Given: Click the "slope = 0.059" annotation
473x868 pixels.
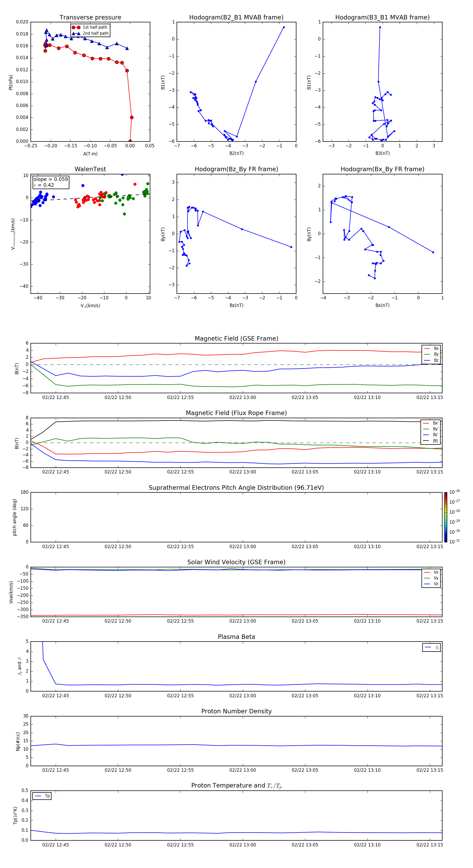Looking at the screenshot, I should coord(50,179).
